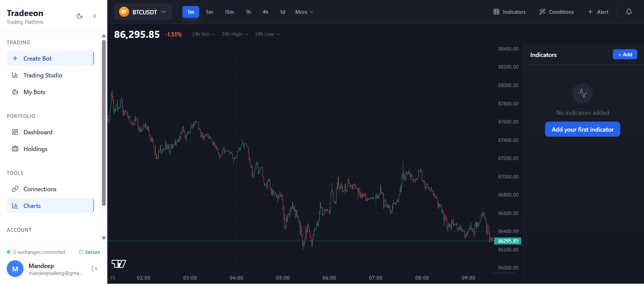Open Conditions from top toolbar
This screenshot has width=644, height=284.
[556, 12]
